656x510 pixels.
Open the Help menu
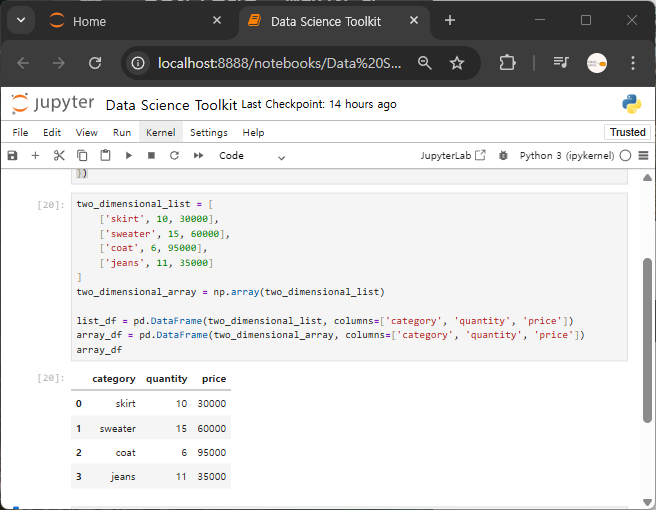(254, 133)
